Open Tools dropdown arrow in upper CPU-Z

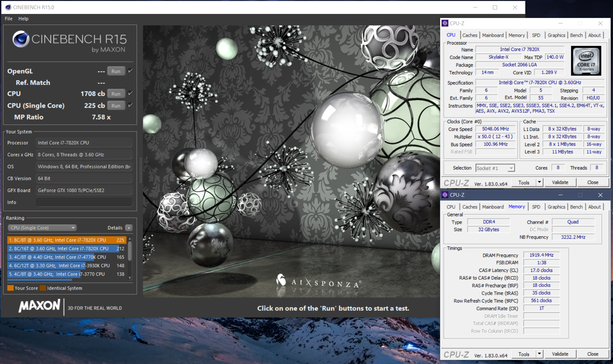coord(539,183)
